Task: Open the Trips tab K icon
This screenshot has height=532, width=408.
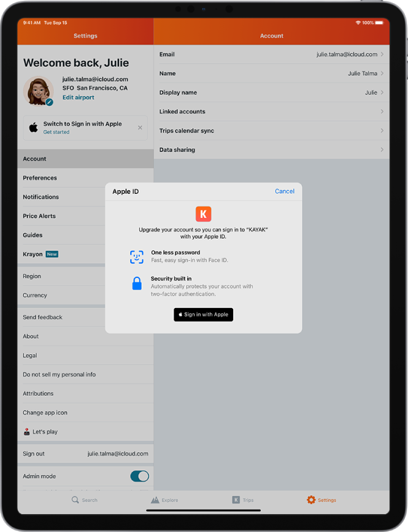Action: click(x=236, y=499)
